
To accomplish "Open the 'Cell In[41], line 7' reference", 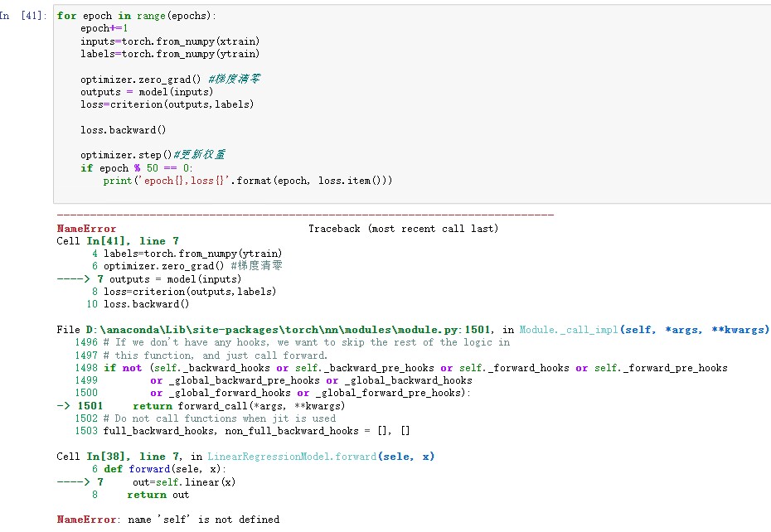I will click(117, 241).
